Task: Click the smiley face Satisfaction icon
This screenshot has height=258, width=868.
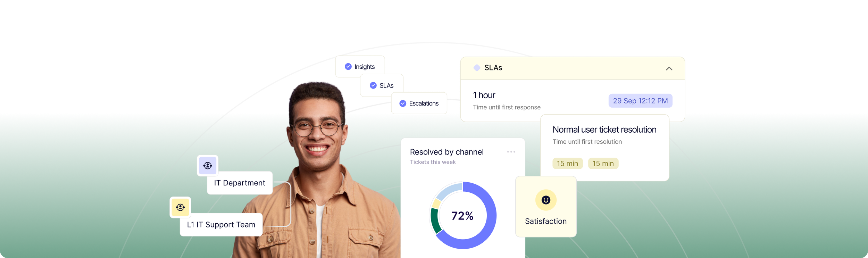Action: (546, 200)
